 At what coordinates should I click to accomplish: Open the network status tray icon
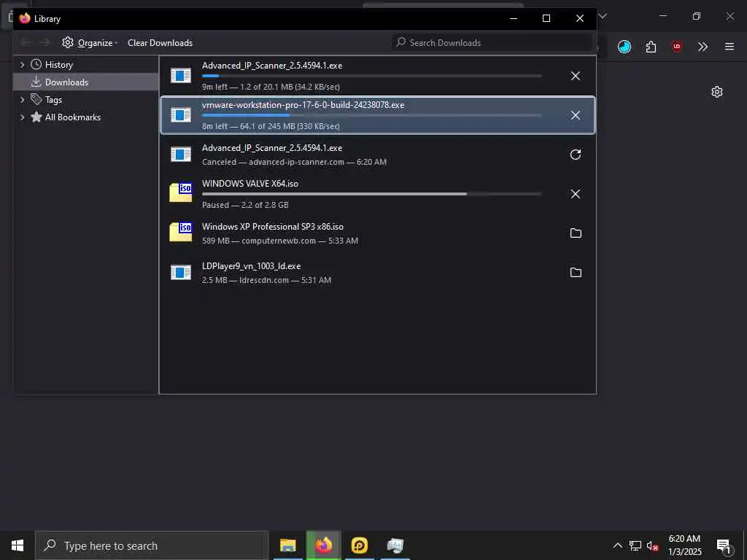pos(635,545)
